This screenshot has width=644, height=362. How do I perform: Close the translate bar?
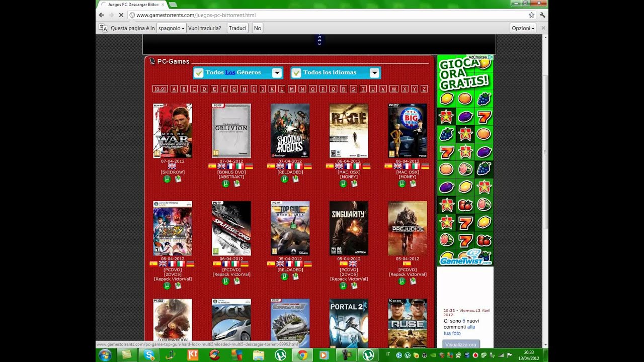point(543,28)
